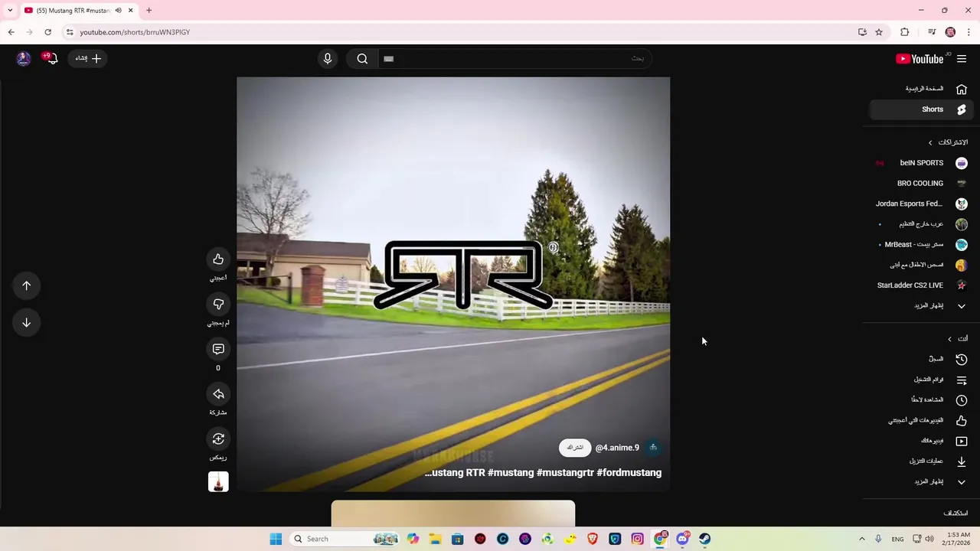
Task: Open the tab search dropdown arrow
Action: pos(10,11)
